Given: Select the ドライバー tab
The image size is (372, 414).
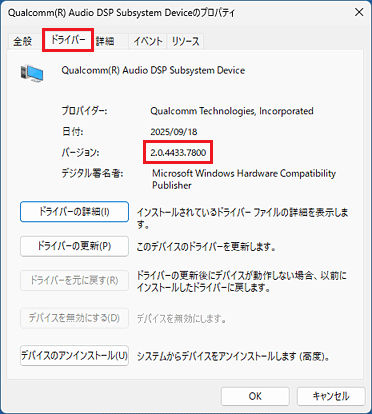Looking at the screenshot, I should coord(68,40).
